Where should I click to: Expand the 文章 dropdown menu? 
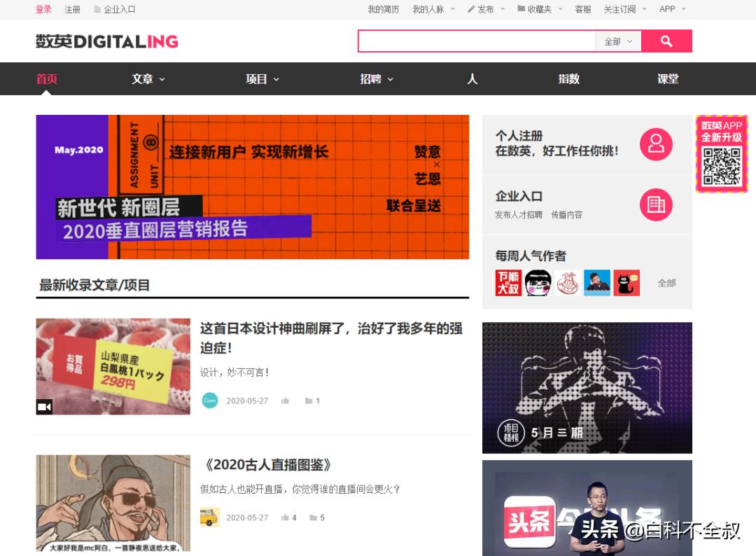click(x=148, y=79)
